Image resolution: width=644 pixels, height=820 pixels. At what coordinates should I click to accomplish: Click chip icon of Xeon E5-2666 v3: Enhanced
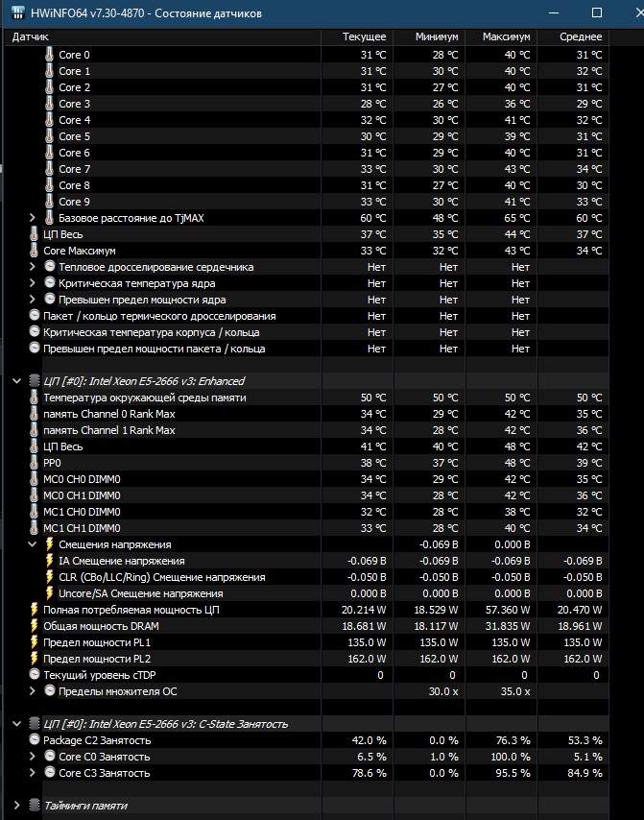coord(35,380)
